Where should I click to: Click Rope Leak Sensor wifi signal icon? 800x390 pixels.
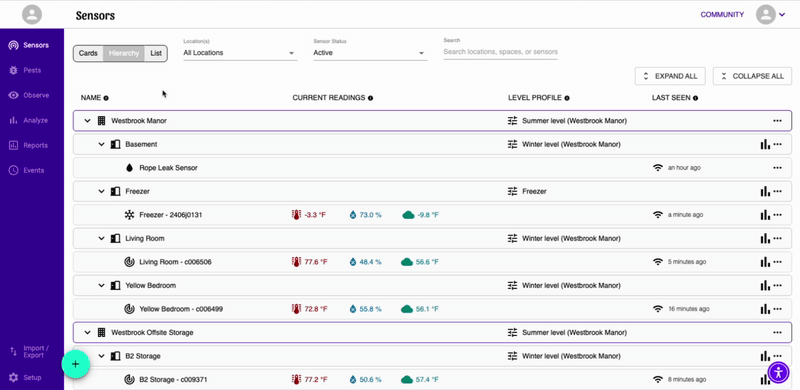(658, 168)
